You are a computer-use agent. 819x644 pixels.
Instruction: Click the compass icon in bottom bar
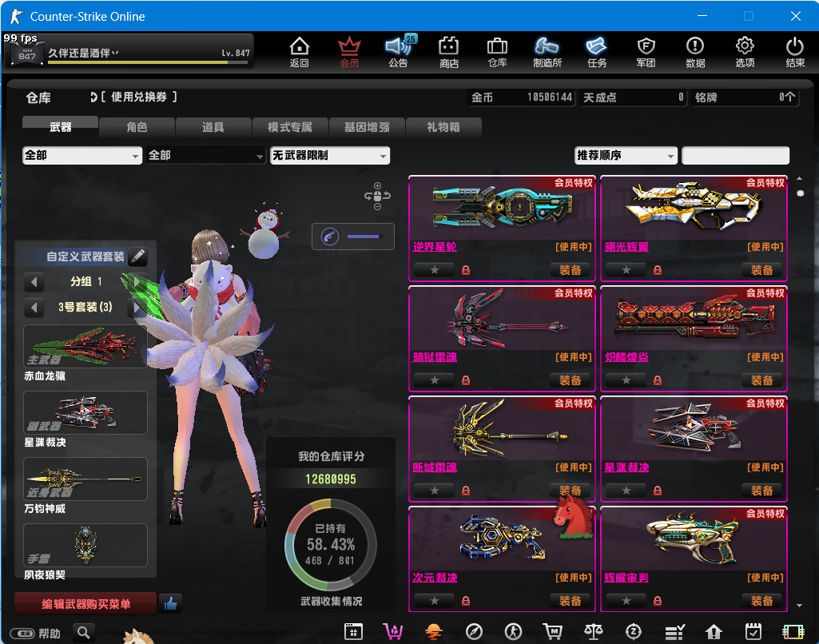[474, 631]
